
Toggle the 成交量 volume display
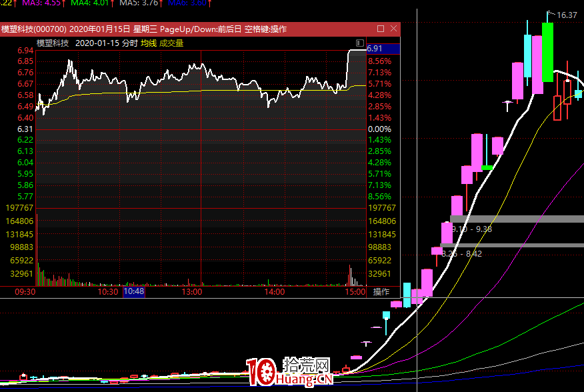pyautogui.click(x=171, y=43)
